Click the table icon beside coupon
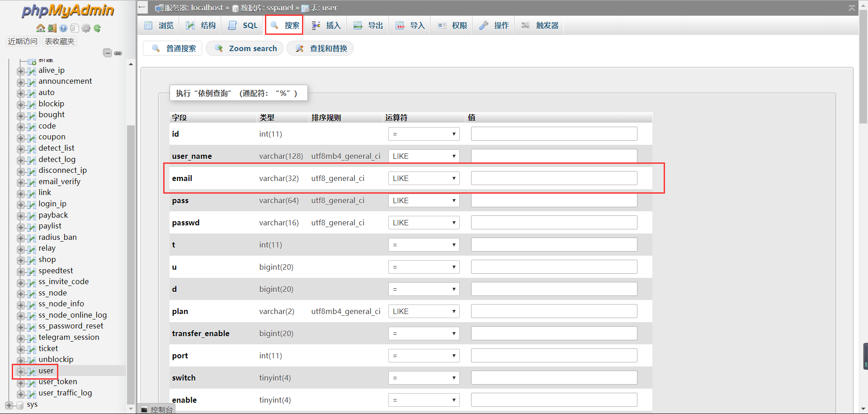Screen dimensions: 868x414 tap(31, 138)
